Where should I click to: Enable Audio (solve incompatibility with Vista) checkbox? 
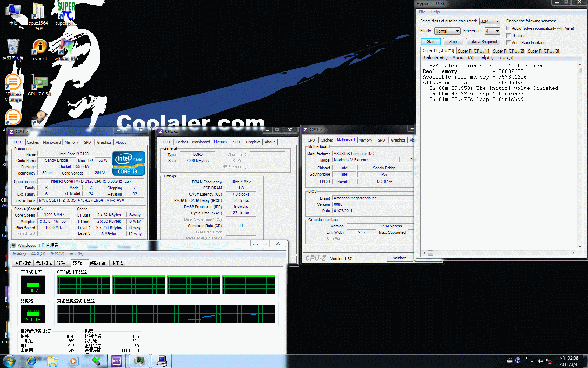(509, 28)
